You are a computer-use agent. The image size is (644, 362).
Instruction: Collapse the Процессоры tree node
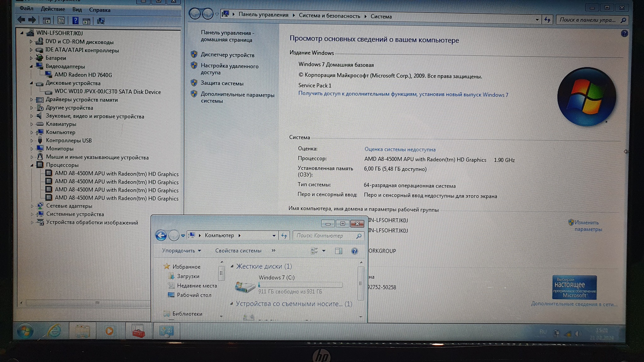click(32, 165)
